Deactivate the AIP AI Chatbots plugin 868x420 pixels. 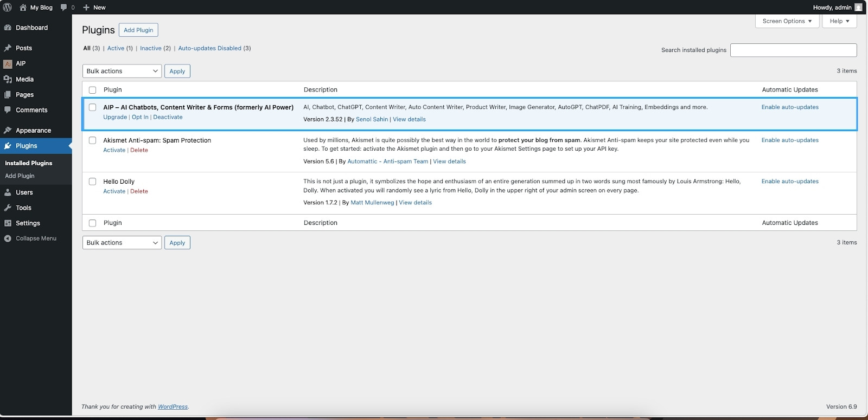[168, 117]
